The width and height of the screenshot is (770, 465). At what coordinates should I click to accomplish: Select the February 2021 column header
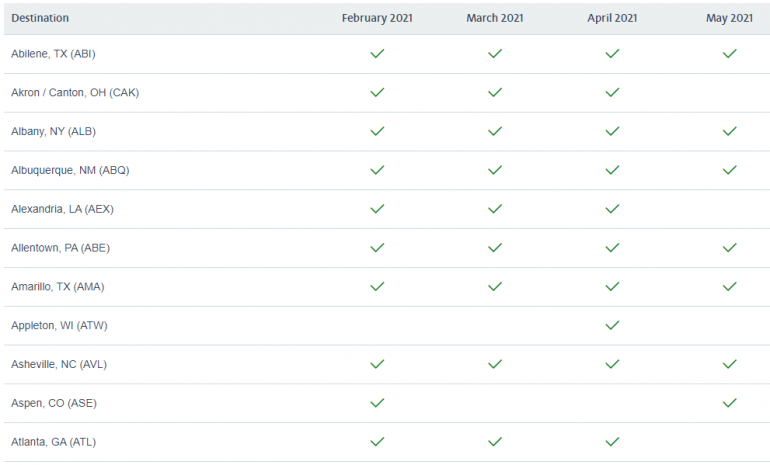(x=377, y=18)
